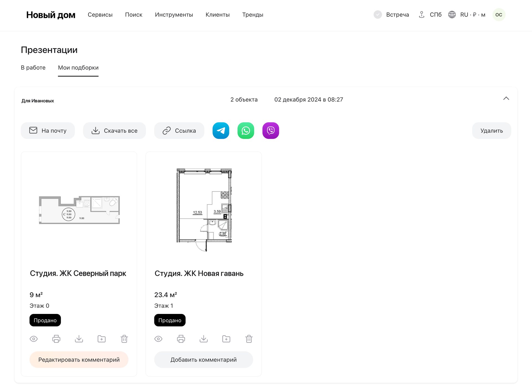Copy link with Ссылка button
This screenshot has height=392, width=532.
(179, 131)
